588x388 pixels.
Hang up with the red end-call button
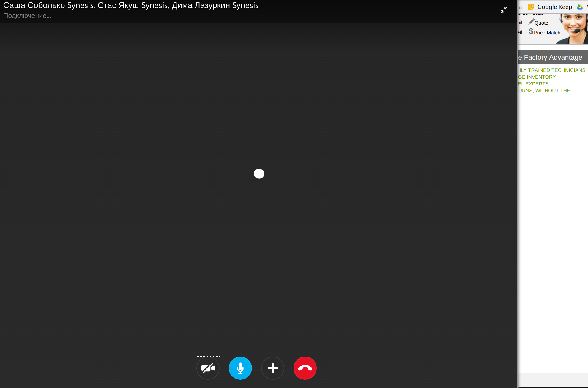click(305, 368)
